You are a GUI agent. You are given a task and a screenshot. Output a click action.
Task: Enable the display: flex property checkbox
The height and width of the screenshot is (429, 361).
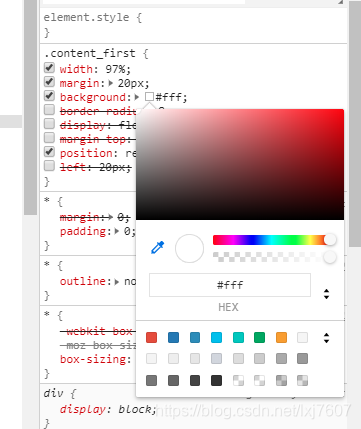49,124
